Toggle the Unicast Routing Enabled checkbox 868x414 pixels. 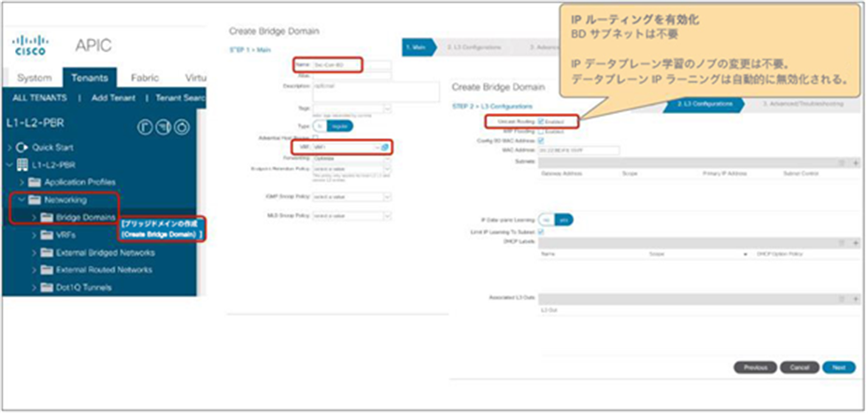click(541, 121)
